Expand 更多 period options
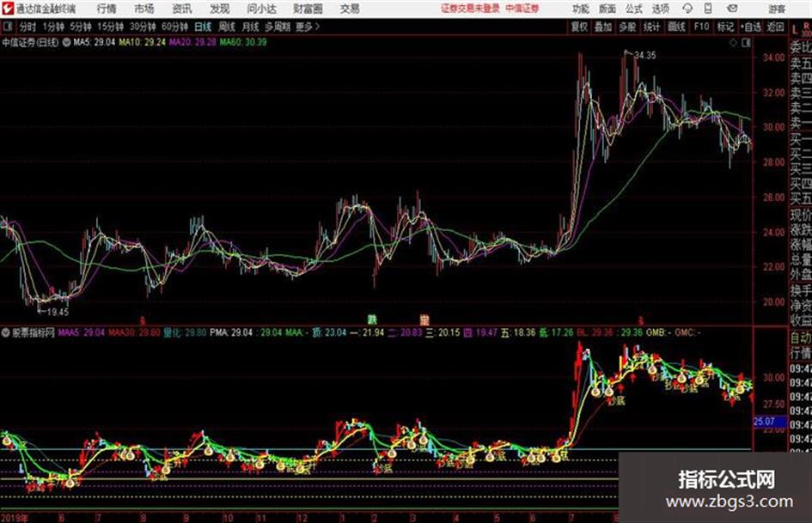Screen dimensions: 812x523 [308, 27]
